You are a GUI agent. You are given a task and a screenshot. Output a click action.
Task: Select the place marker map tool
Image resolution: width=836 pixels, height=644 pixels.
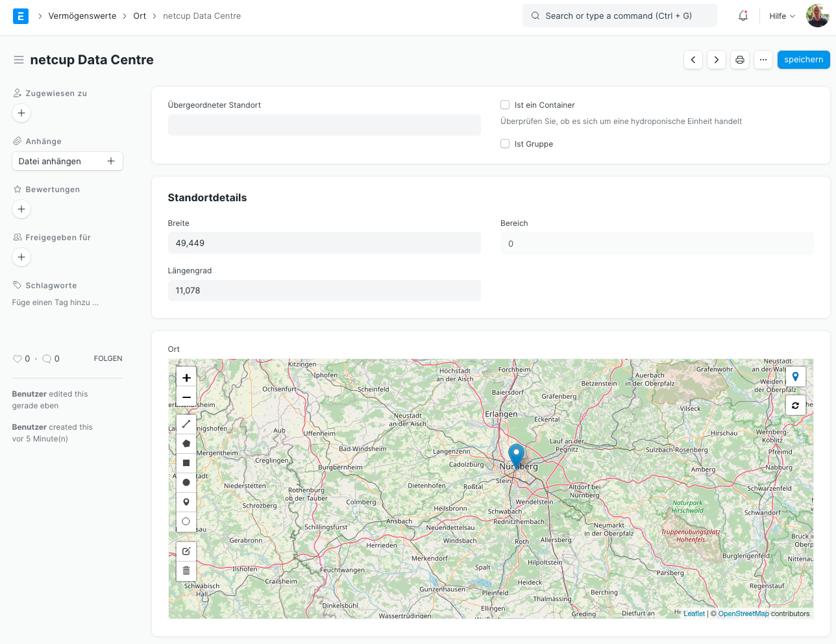(186, 502)
